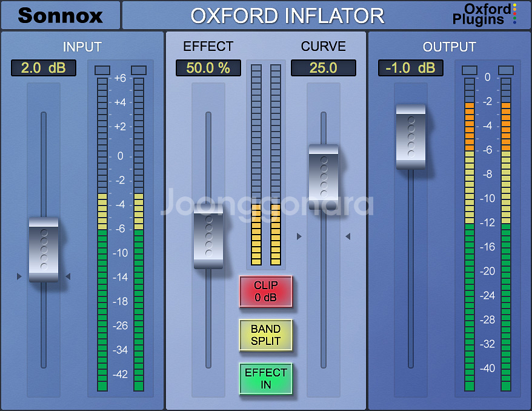Click the Oxford Plugins logo
The image size is (532, 411).
484,15
